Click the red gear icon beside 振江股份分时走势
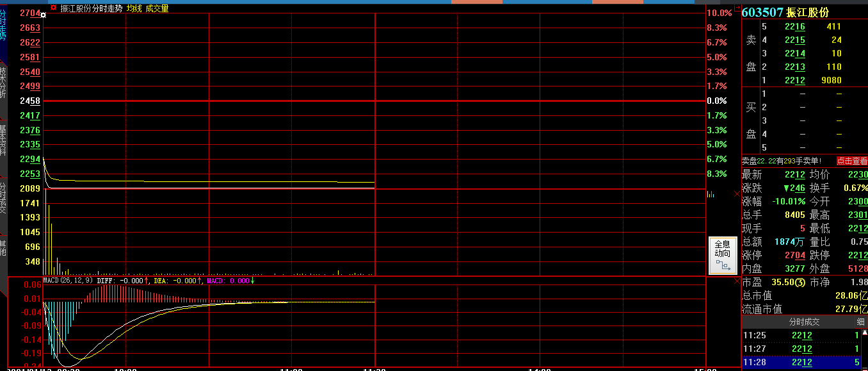Image resolution: width=868 pixels, height=371 pixels. (x=54, y=8)
